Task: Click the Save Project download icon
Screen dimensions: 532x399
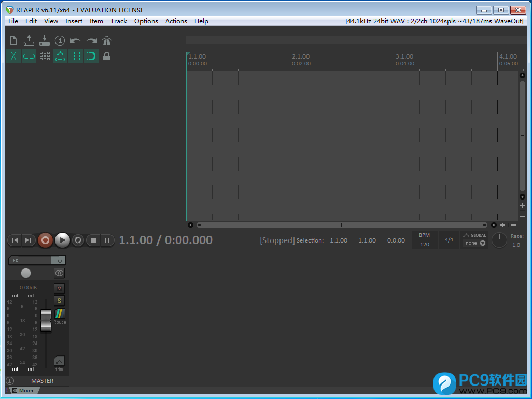Action: point(45,41)
